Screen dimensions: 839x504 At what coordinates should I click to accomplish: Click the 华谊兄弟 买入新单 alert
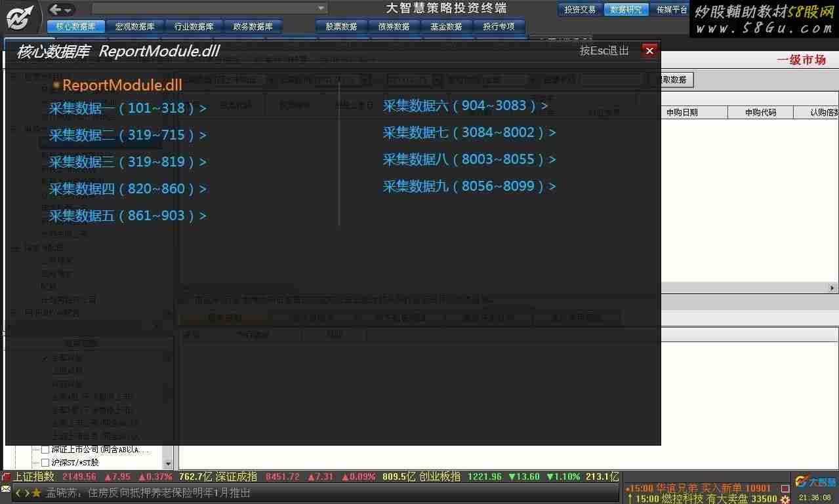click(x=699, y=488)
